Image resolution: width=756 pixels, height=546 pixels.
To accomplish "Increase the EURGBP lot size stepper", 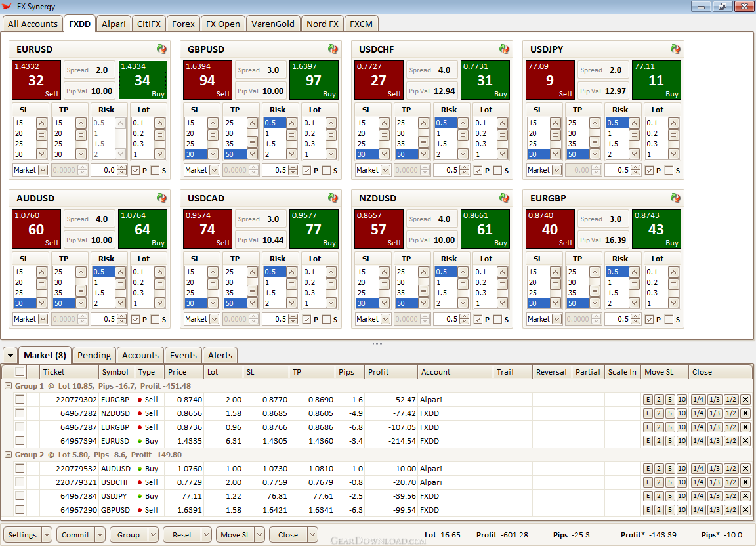I will (x=636, y=317).
